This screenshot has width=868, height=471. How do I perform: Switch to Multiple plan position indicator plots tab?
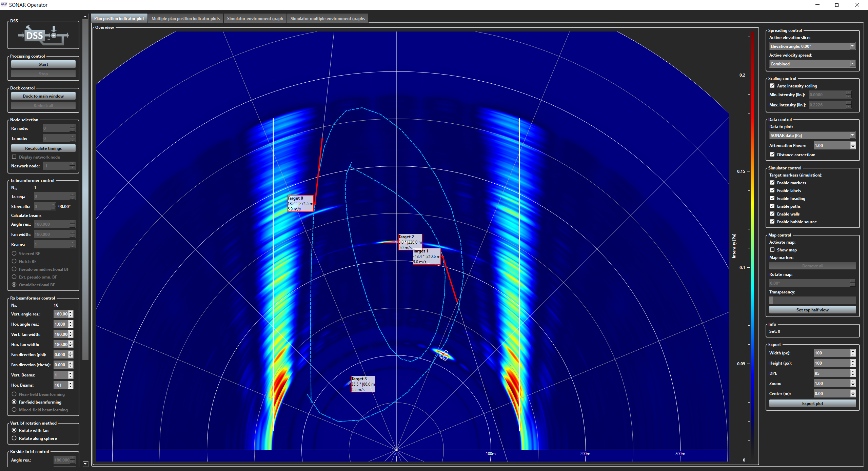click(185, 18)
